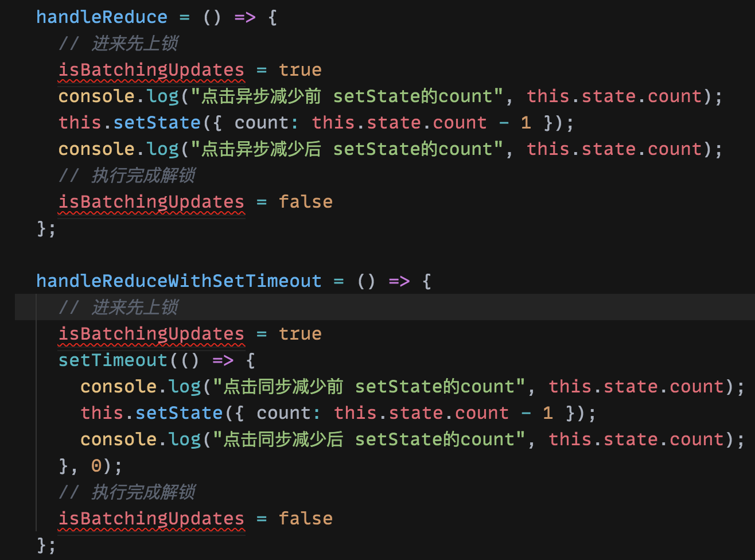Click the "false" value in handleReduce
Screen dimensions: 755x560
305,202
